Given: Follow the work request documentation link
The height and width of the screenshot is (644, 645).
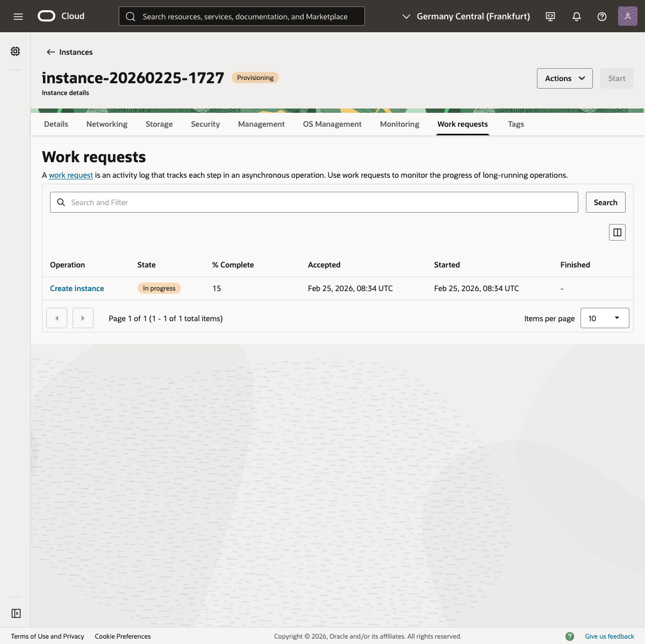Looking at the screenshot, I should coord(71,175).
